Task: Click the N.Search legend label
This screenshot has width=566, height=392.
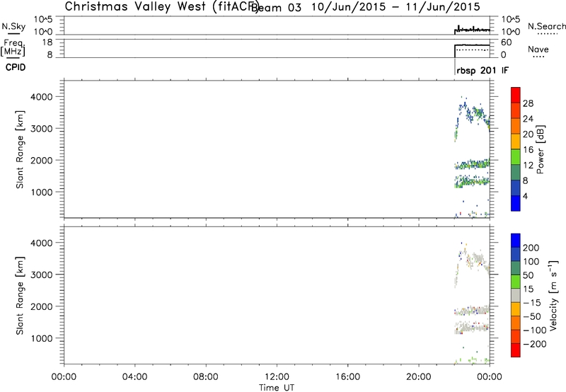Action: [x=547, y=26]
